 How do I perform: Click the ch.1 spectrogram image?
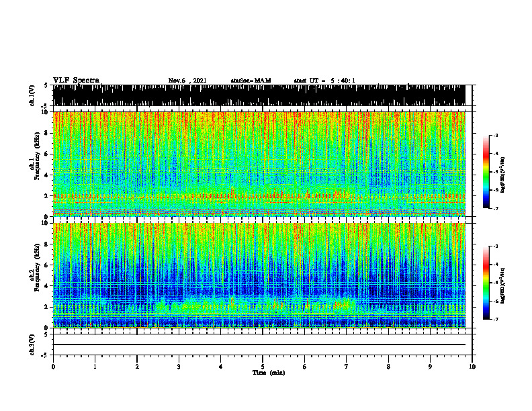259,164
